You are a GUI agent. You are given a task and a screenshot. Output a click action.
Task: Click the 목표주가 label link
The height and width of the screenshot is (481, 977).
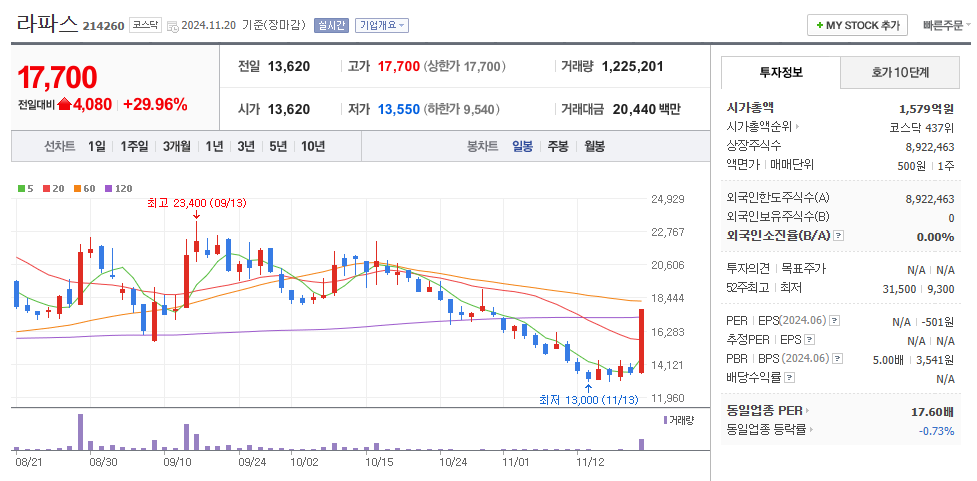click(x=803, y=269)
